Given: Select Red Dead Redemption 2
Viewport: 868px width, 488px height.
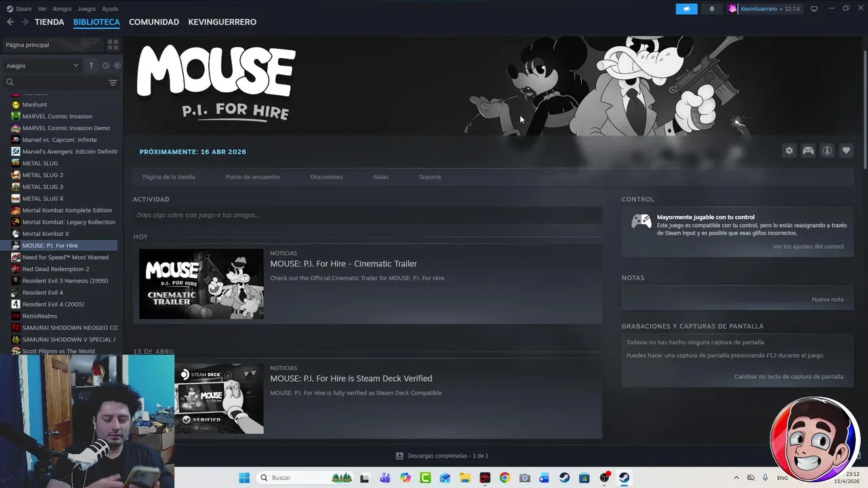Looking at the screenshot, I should 56,269.
